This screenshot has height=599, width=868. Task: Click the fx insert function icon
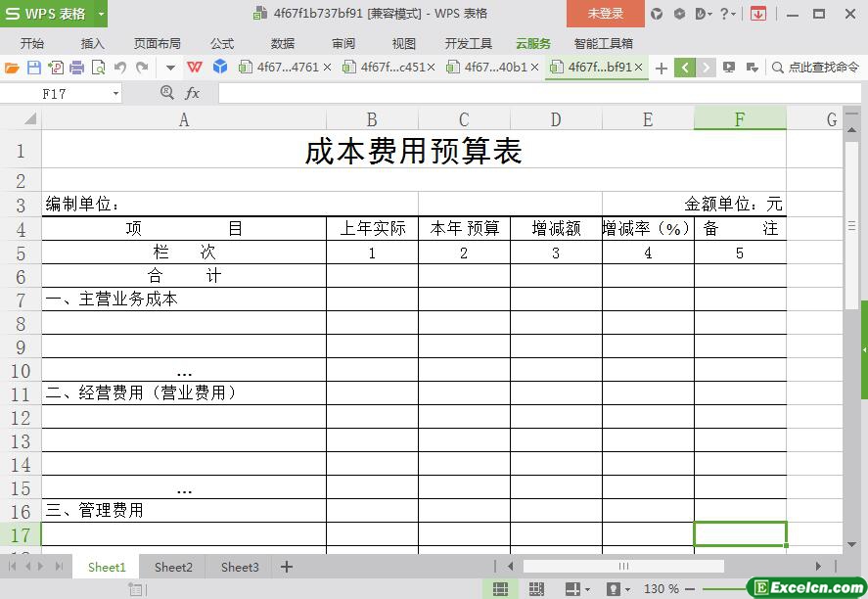click(193, 93)
